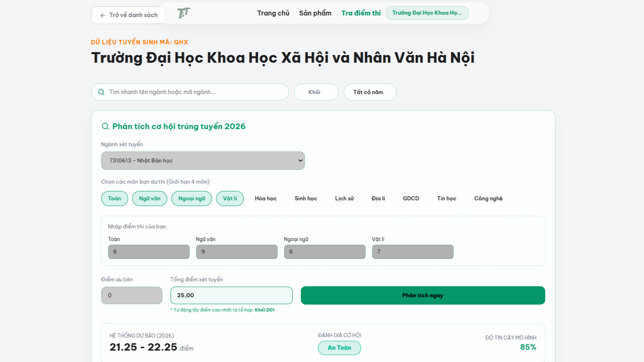Click the Ngữ văn score input field
Viewport: 644px width, 362px height.
(237, 252)
